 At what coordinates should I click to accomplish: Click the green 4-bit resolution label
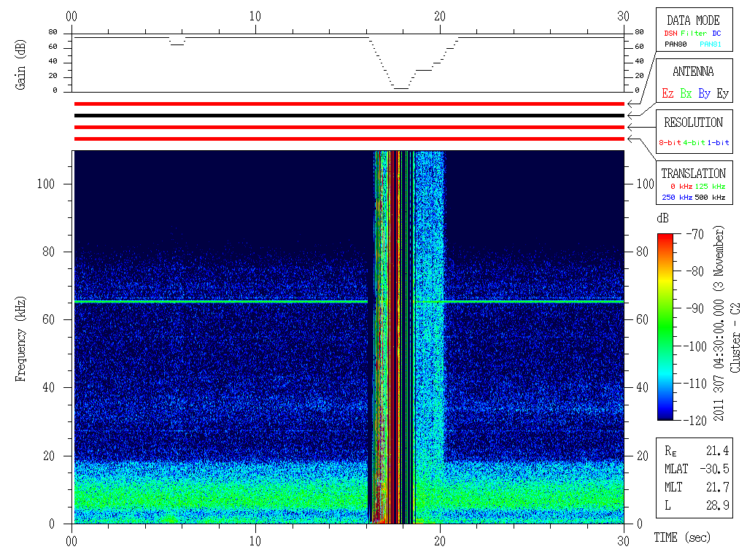pyautogui.click(x=694, y=143)
